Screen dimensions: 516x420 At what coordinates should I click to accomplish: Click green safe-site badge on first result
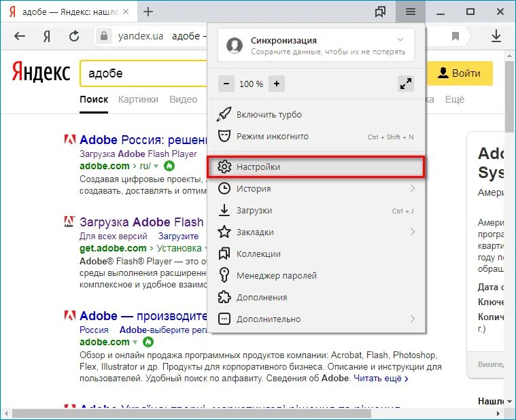[x=169, y=166]
